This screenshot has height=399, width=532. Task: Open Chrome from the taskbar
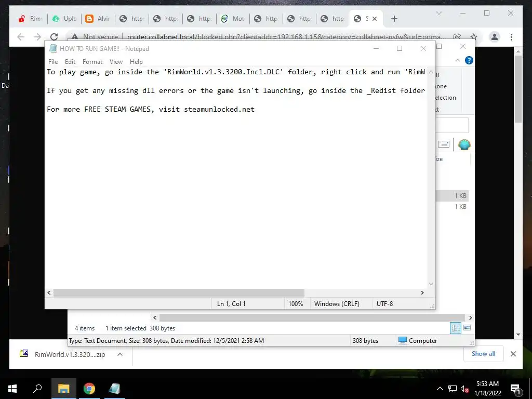click(x=89, y=389)
